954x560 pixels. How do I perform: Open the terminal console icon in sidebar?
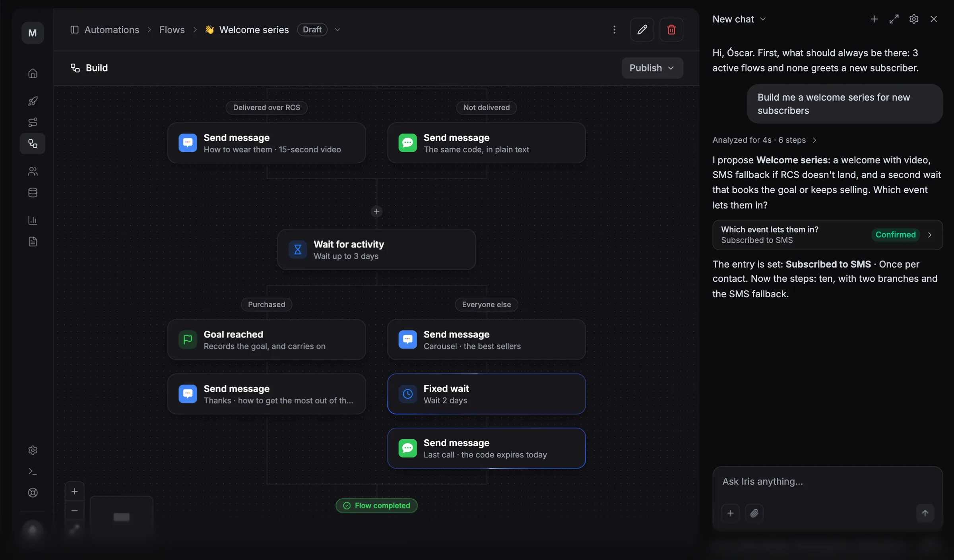click(x=33, y=471)
